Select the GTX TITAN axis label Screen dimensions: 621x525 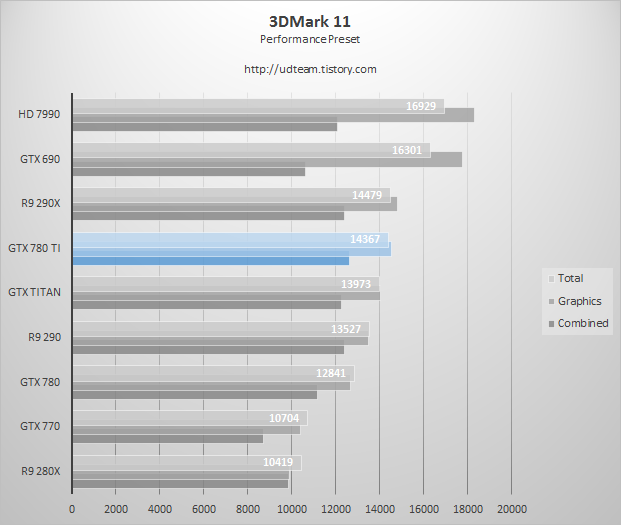coord(34,292)
